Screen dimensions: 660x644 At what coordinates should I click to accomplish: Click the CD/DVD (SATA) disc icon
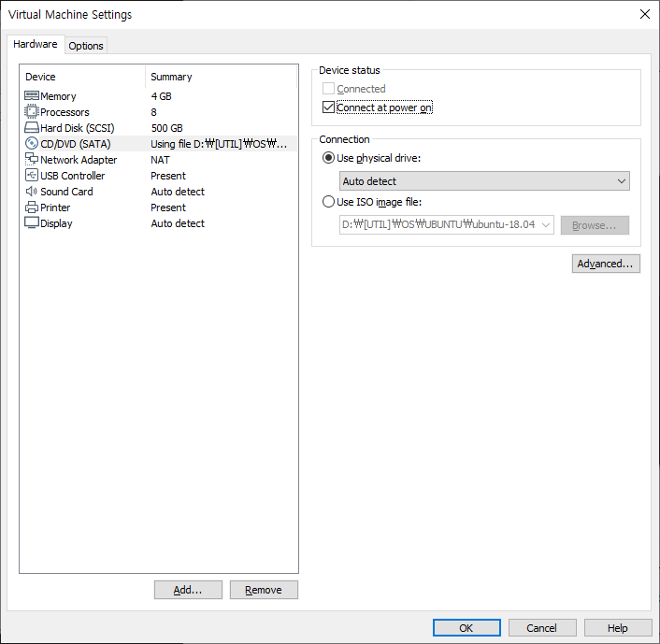(x=32, y=144)
